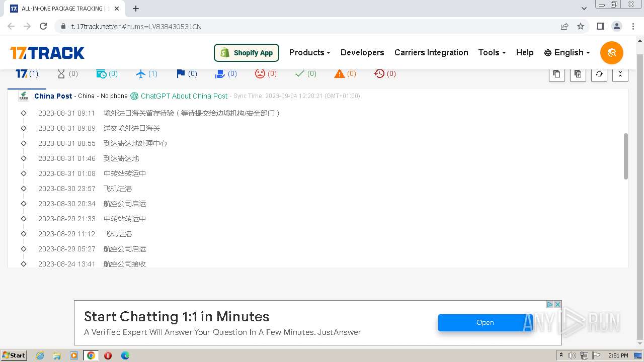This screenshot has height=362, width=644.
Task: Click the refresh tracking results icon
Action: 599,74
